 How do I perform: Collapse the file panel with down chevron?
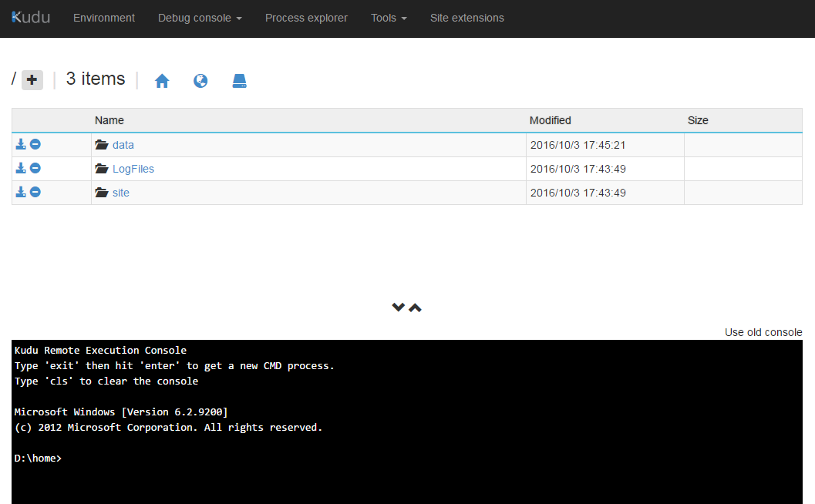pos(398,307)
